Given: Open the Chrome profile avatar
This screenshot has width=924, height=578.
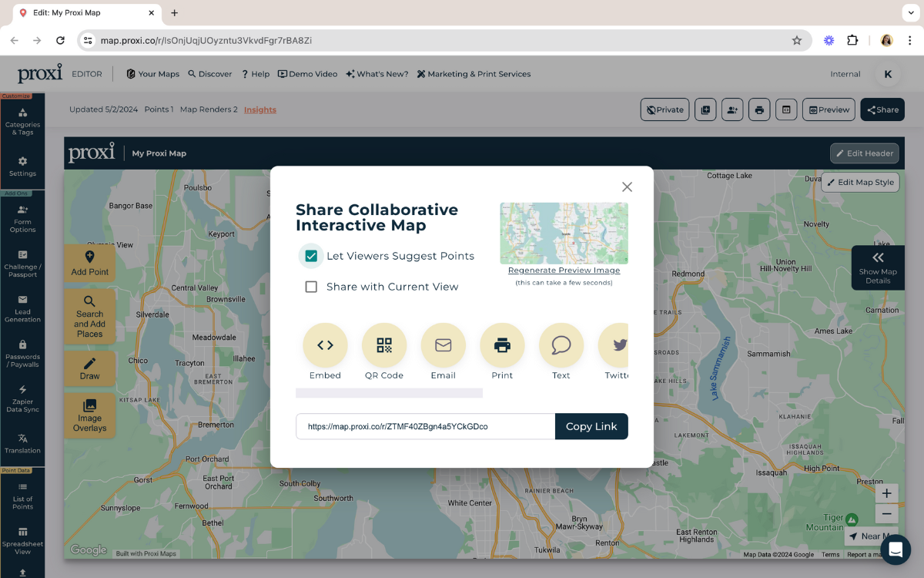Looking at the screenshot, I should pos(886,40).
